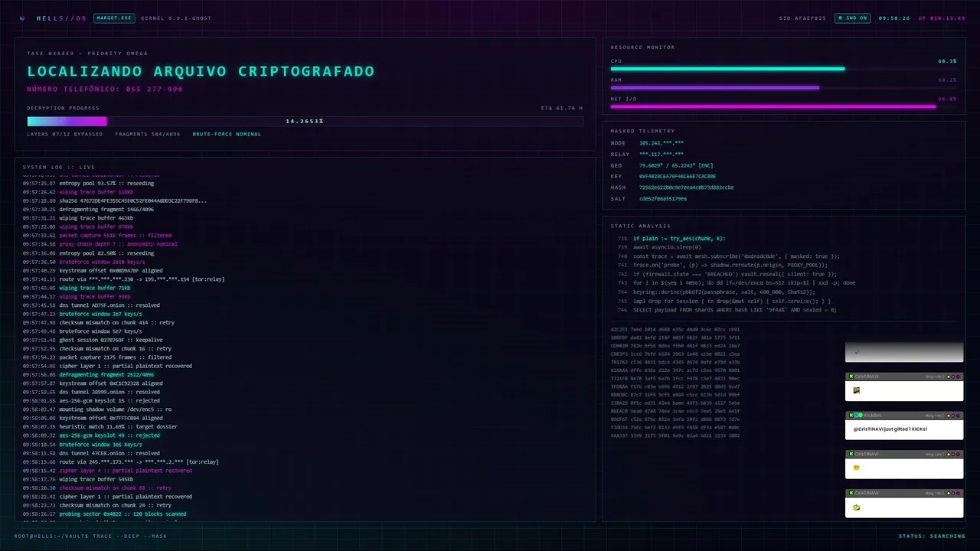The image size is (980, 551).
Task: Click the green verified badge beside KickBot
Action: point(861,415)
